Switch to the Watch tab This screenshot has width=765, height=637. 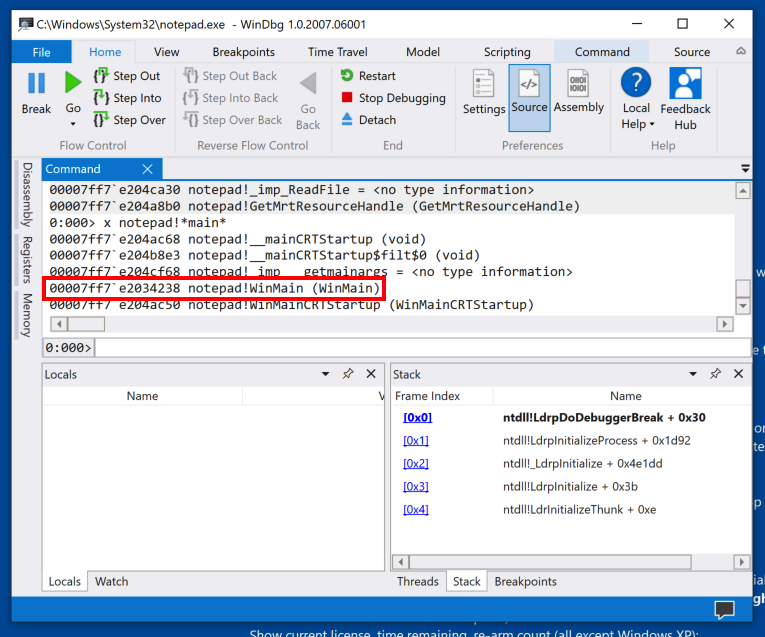(111, 581)
